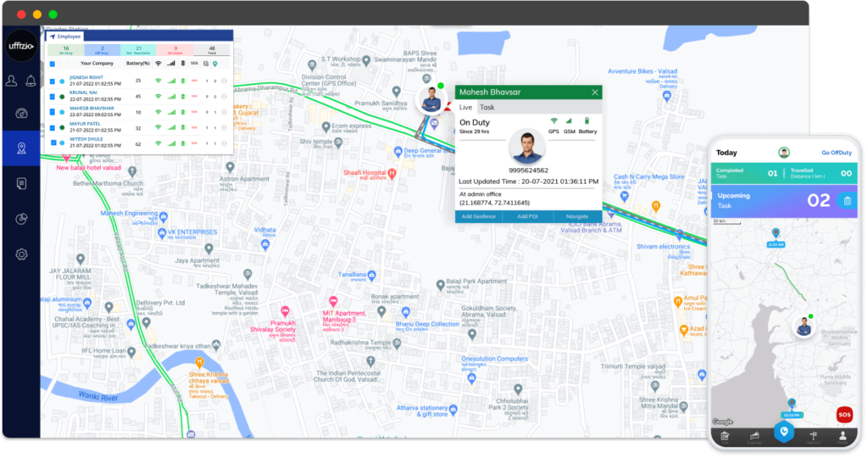Open the reports document icon in sidebar

21,183
